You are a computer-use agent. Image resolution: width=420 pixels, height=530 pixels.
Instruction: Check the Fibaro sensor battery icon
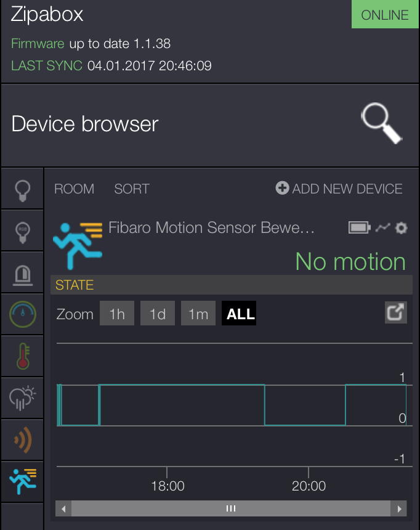click(x=359, y=228)
